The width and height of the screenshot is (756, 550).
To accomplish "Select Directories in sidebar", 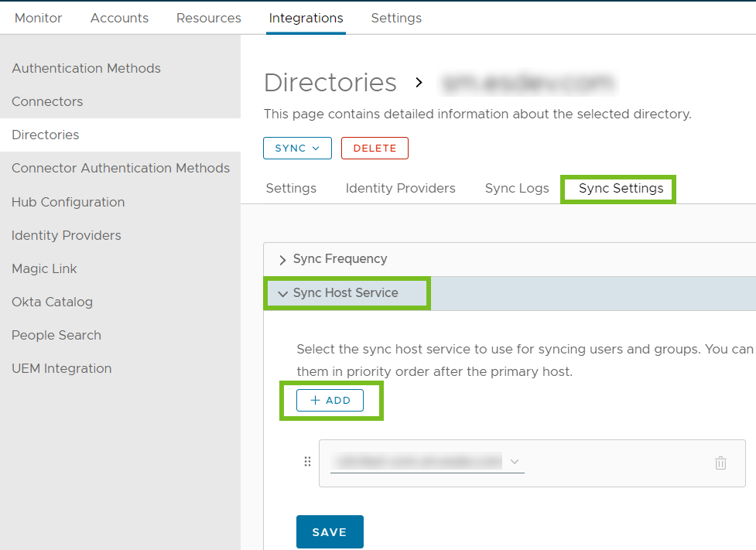I will click(46, 135).
